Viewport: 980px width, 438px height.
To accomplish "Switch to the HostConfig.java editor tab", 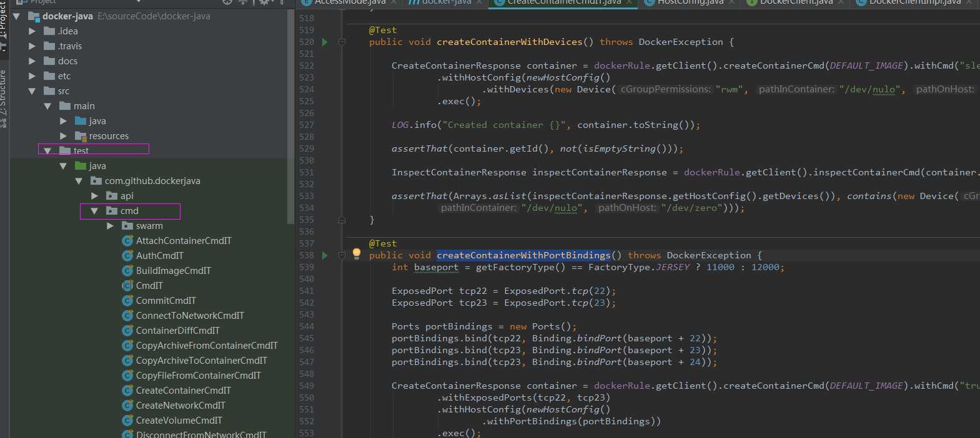I will (690, 2).
